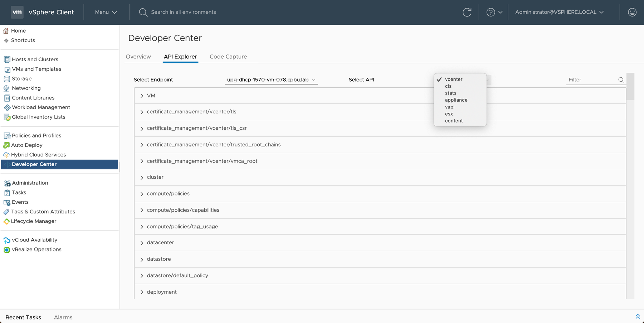644x323 pixels.
Task: Open the help question mark menu
Action: click(x=494, y=12)
